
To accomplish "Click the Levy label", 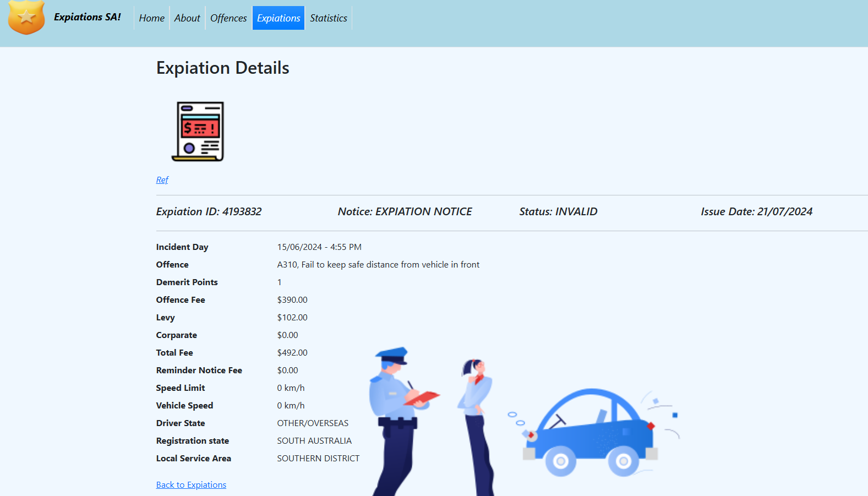I will 166,318.
